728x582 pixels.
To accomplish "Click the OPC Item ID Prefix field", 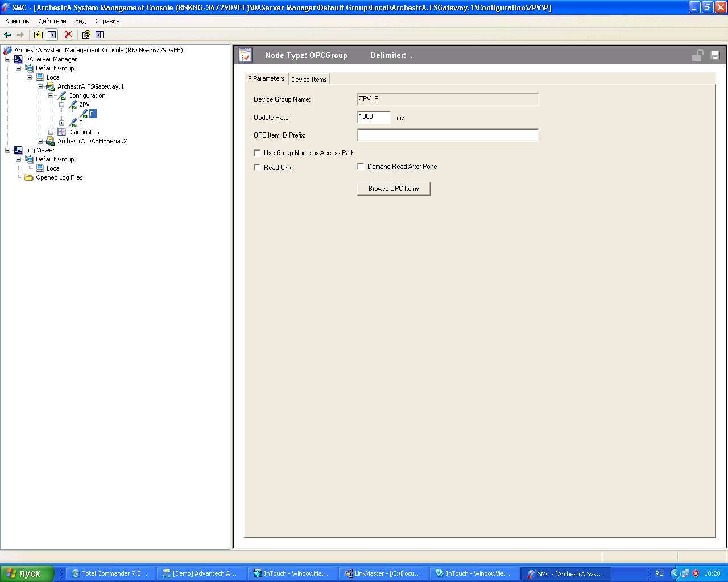I will (448, 135).
